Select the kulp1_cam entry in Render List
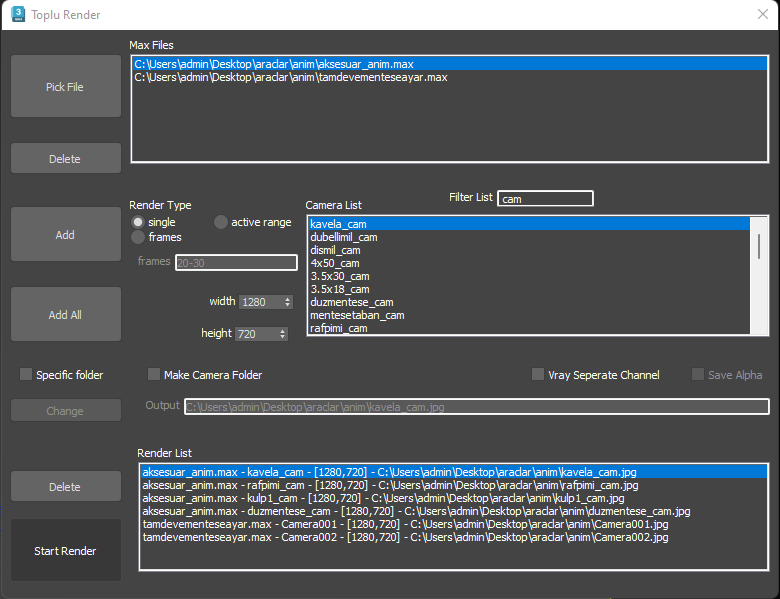Screen dimensions: 780x599 (383, 498)
